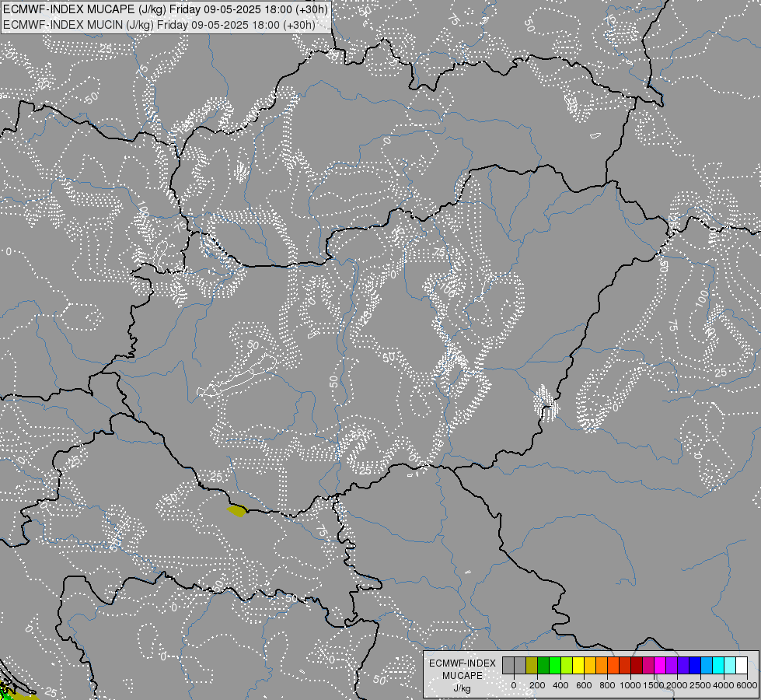The width and height of the screenshot is (761, 700).
Task: Select the white legend swatch
Action: (741, 665)
